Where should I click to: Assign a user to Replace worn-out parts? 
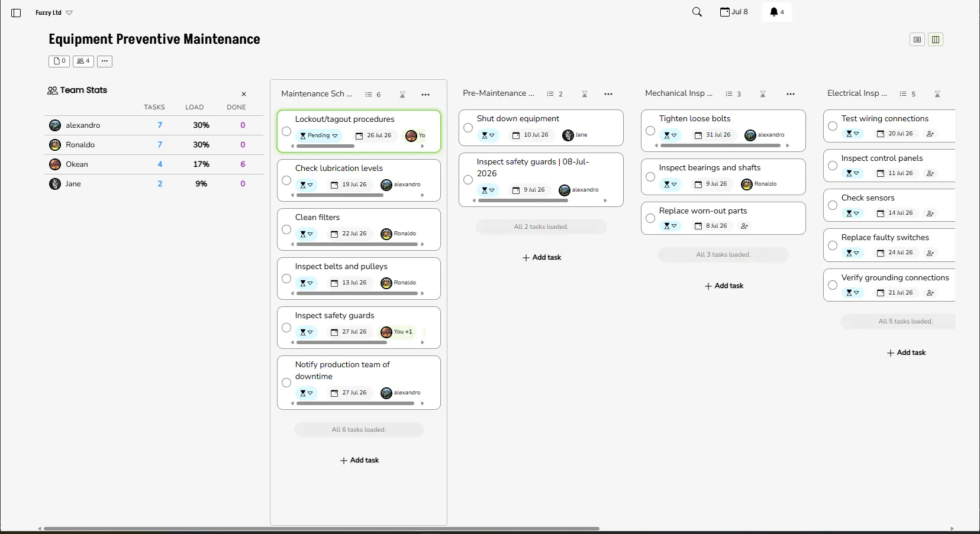(x=744, y=226)
